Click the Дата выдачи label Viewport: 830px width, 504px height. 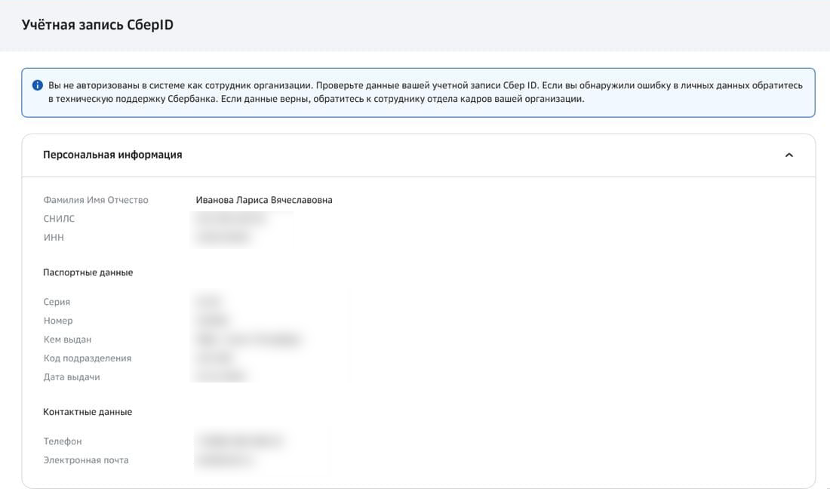coord(72,377)
